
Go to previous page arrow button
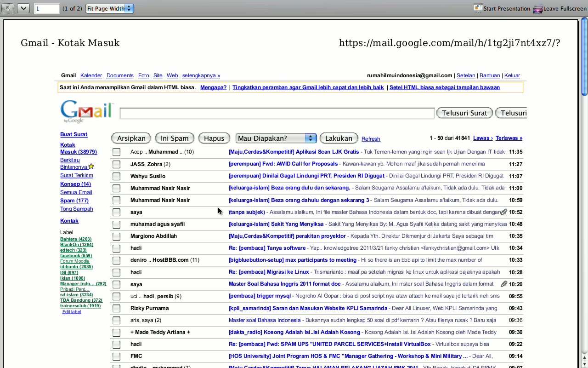point(9,8)
